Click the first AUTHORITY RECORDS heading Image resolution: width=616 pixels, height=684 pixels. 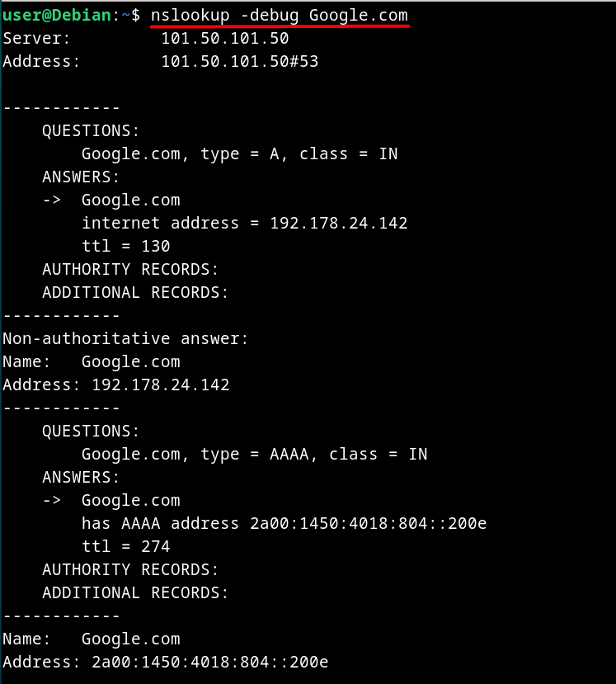[x=130, y=270]
